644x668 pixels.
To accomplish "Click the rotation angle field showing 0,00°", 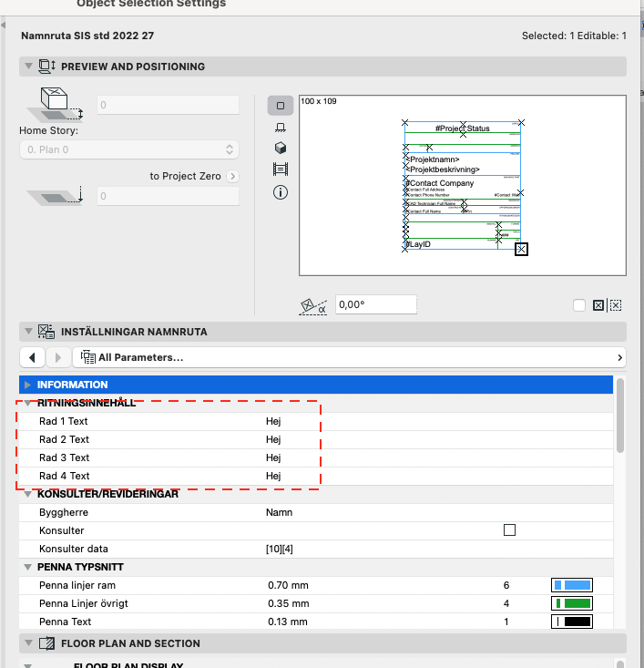I will click(x=375, y=305).
